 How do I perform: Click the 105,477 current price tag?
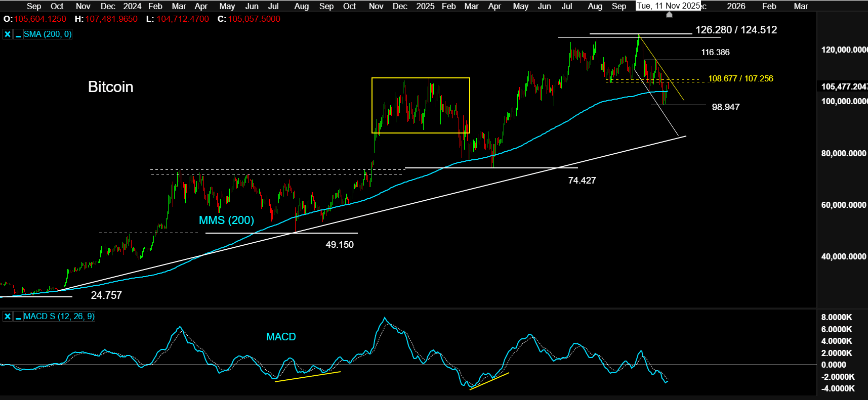point(844,86)
